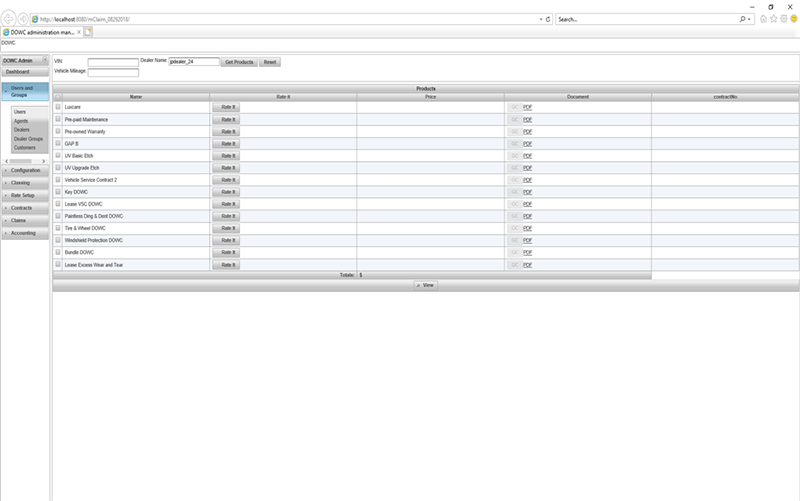Open the browser Home icon
800x501 pixels.
coord(763,19)
